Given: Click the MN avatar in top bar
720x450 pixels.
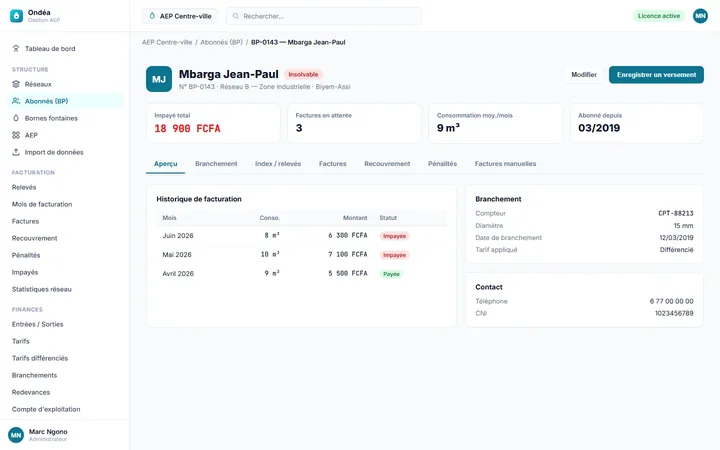Looking at the screenshot, I should click(700, 16).
